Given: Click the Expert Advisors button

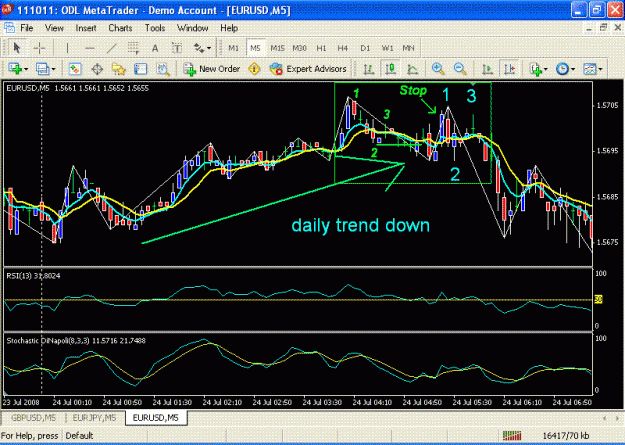Looking at the screenshot, I should coord(308,69).
